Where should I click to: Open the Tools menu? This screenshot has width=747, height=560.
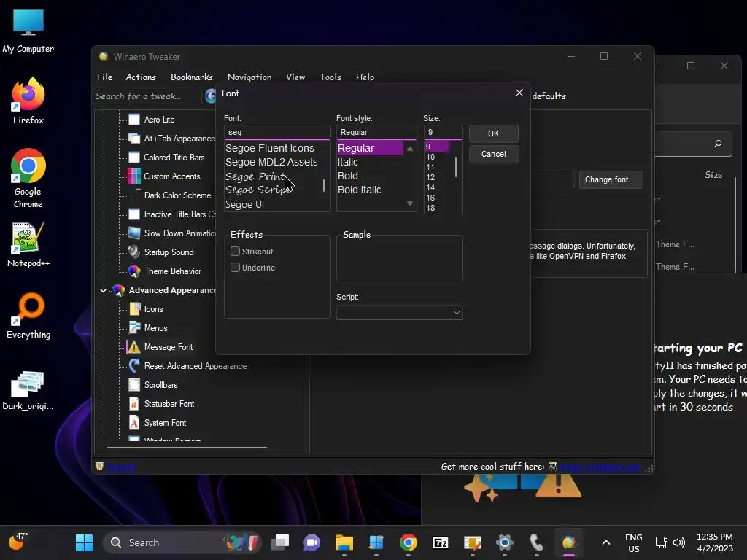[330, 77]
